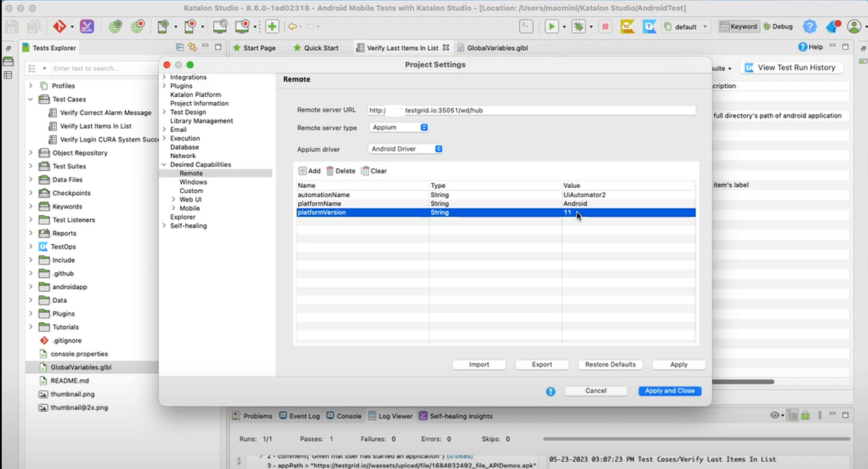The width and height of the screenshot is (868, 469).
Task: Click the link-with-editor icon in Tests Explorer
Action: [x=192, y=47]
